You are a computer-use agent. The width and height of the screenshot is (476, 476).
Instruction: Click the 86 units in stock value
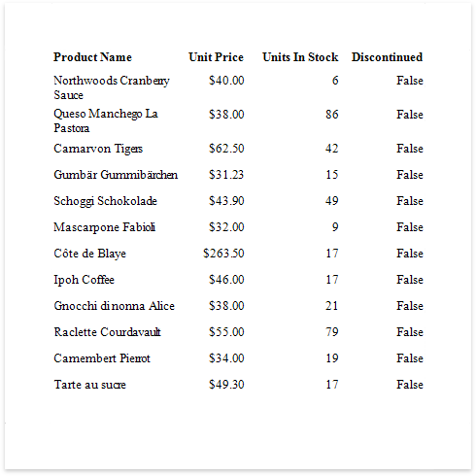point(332,115)
